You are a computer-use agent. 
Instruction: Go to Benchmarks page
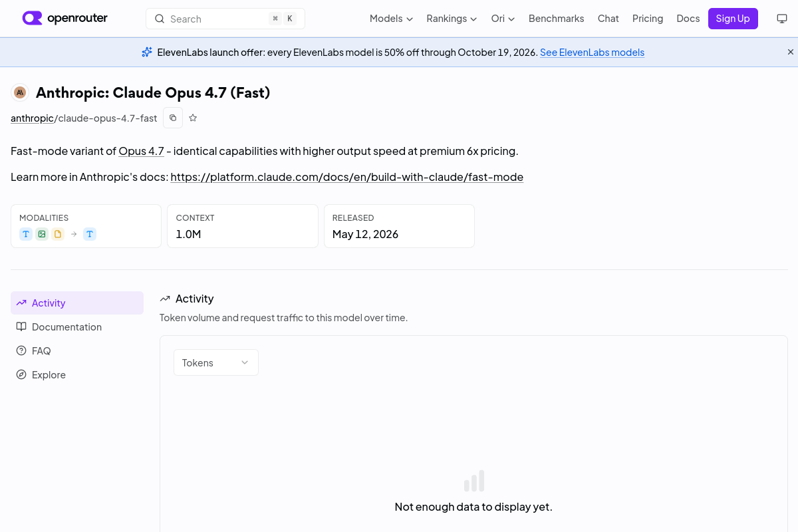click(x=557, y=19)
